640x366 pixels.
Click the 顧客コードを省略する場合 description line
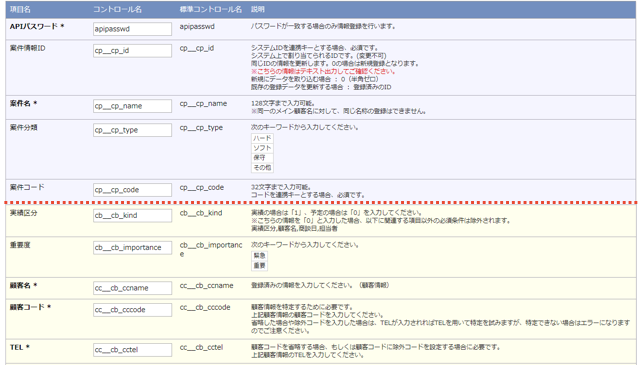376,347
